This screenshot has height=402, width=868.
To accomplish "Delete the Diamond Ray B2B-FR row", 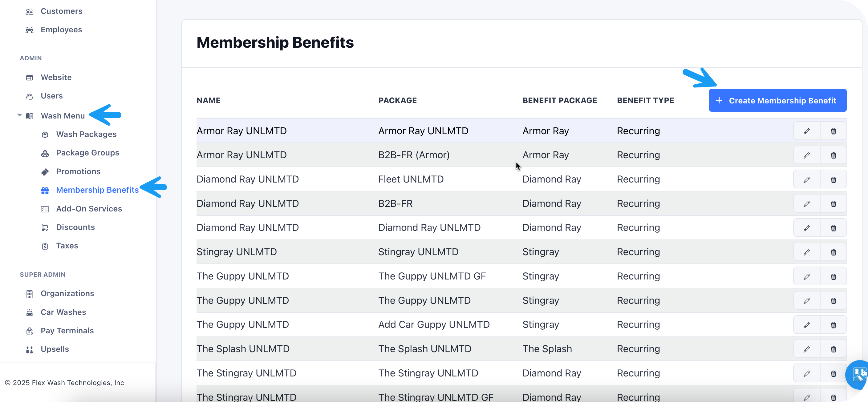I will tap(833, 204).
